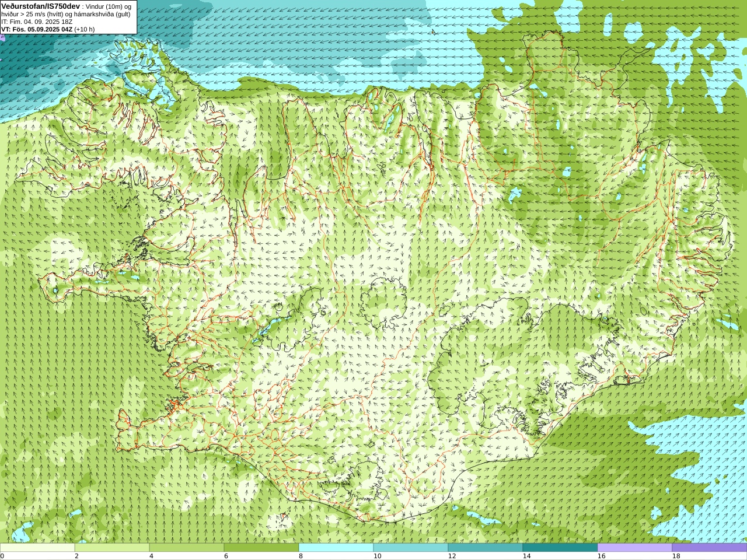Viewport: 747px width, 560px height.
Task: Select the teal 12–14 legend swatch
Action: pos(486,548)
